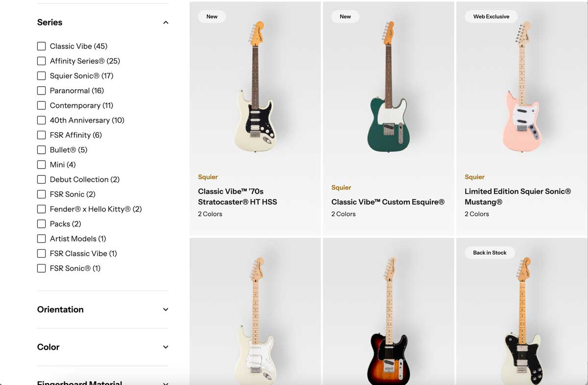Collapse the Series filter section
The height and width of the screenshot is (385, 588).
pyautogui.click(x=166, y=22)
